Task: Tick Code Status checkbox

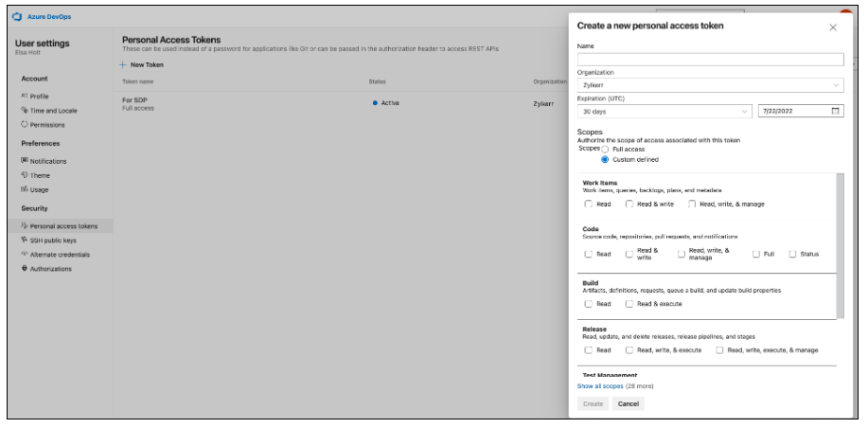Action: pyautogui.click(x=792, y=254)
